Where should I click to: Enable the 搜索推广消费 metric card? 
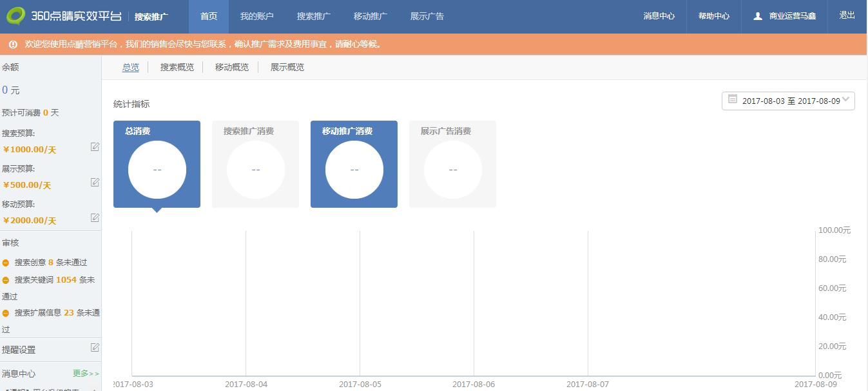point(255,164)
